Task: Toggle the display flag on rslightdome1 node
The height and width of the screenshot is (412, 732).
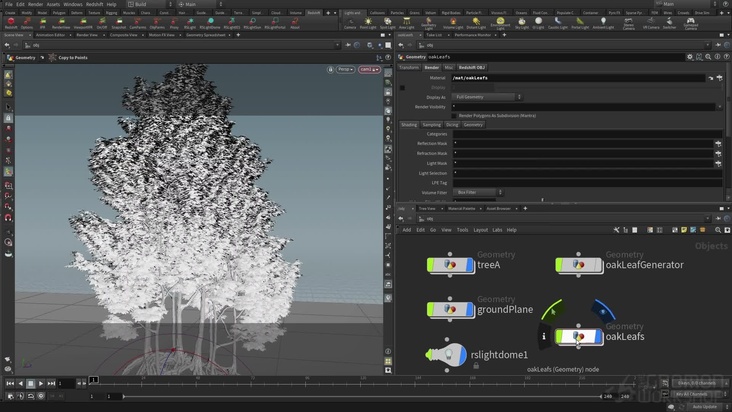Action: (x=462, y=355)
